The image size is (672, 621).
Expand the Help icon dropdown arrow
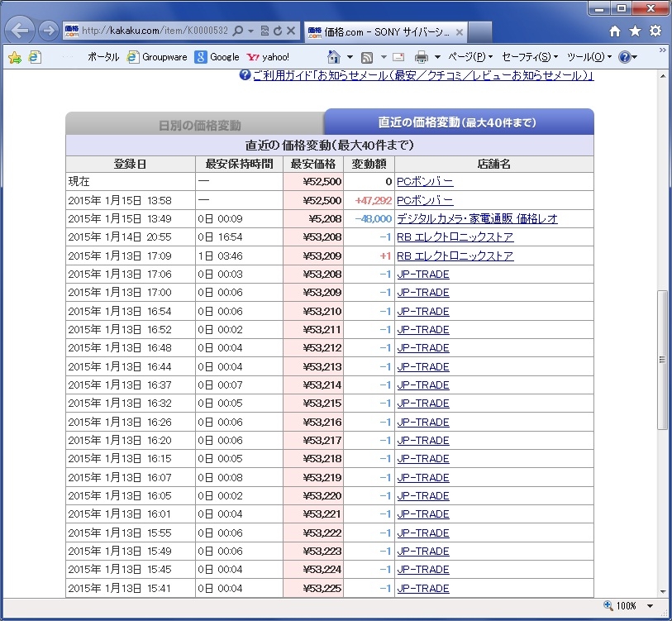pos(635,57)
